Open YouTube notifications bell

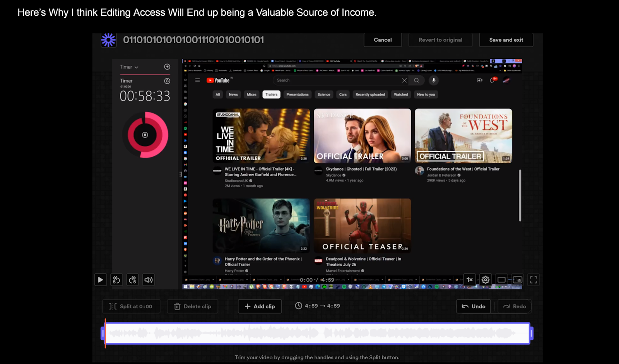pos(492,80)
